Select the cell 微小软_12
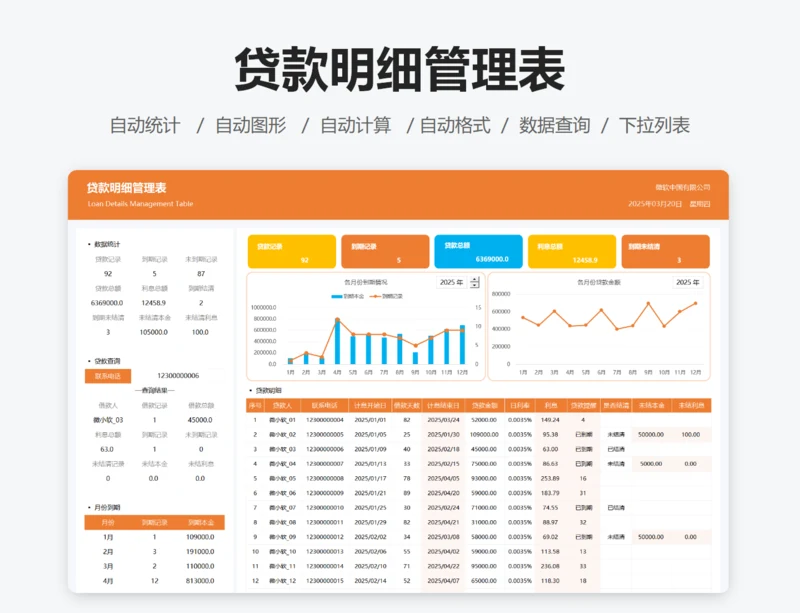Screen dimensions: 800x613 point(282,581)
